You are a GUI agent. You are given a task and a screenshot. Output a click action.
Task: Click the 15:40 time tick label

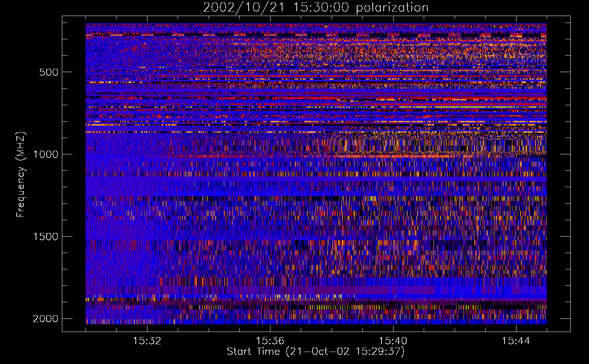tap(393, 341)
